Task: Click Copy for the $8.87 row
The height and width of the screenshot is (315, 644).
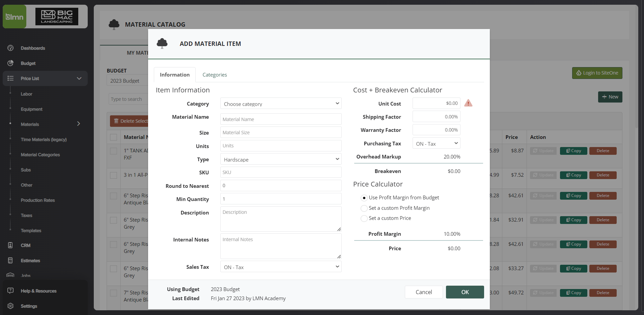Action: pos(573,151)
